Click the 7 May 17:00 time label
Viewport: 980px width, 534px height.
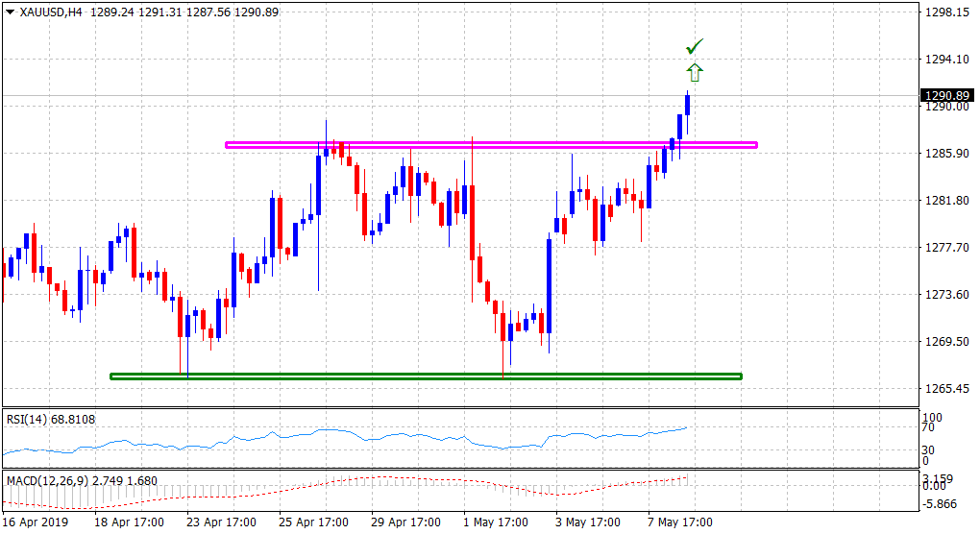point(680,522)
